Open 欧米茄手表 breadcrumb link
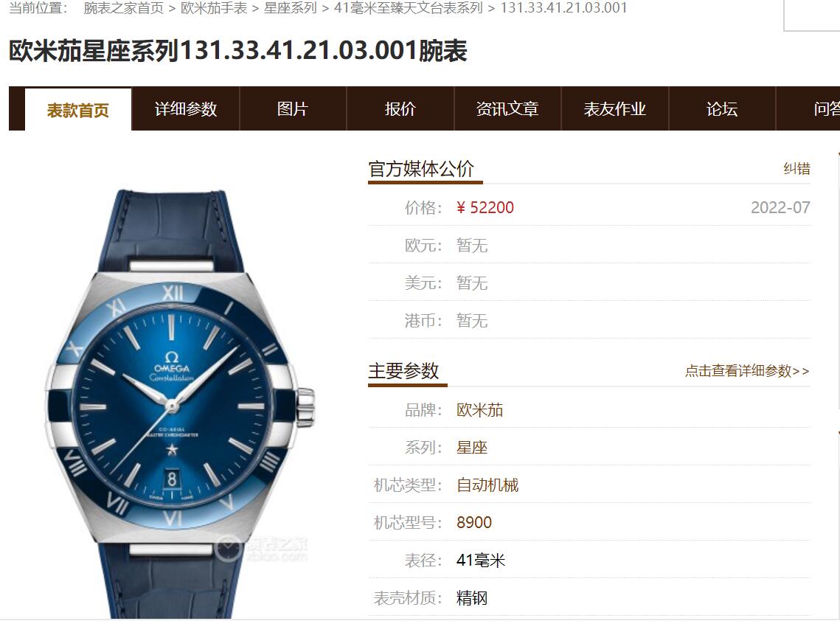Image resolution: width=840 pixels, height=621 pixels. [214, 8]
